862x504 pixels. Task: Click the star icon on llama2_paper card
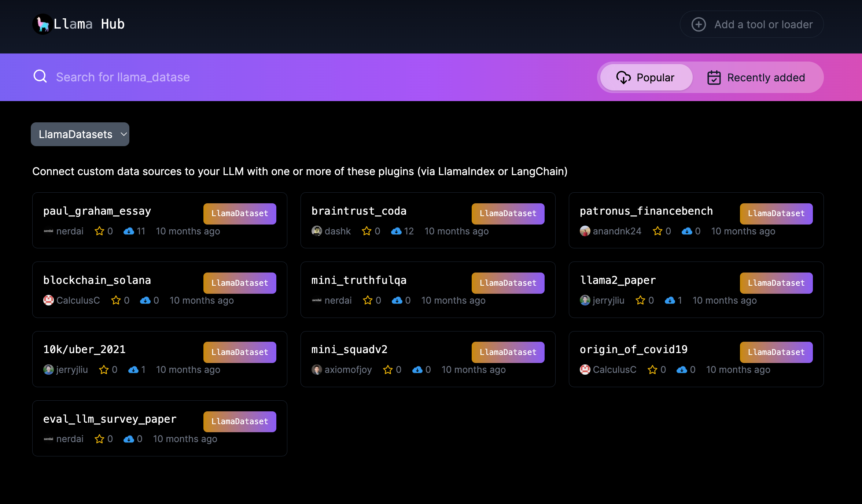(x=640, y=300)
